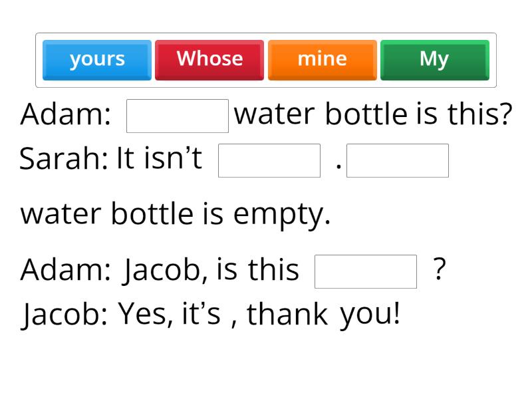
Task: Click the "Yes, it's" text
Action: click(169, 314)
